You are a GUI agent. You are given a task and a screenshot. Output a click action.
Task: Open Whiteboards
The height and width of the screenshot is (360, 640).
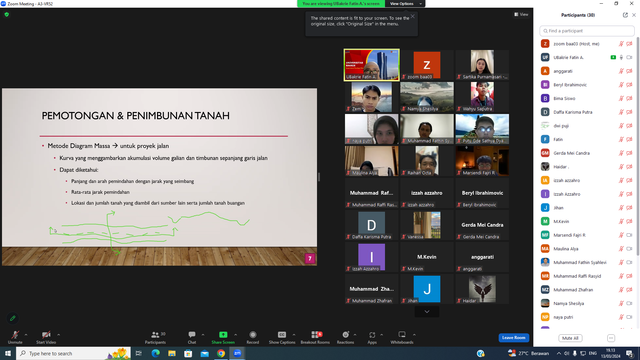[x=402, y=337]
